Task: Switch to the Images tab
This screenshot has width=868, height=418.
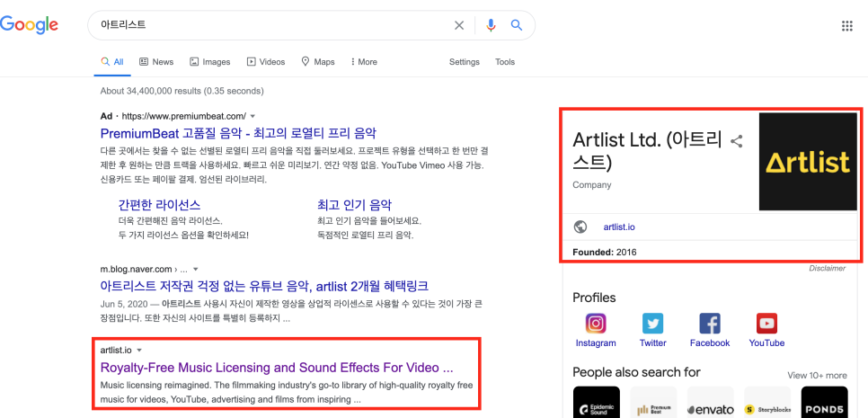Action: click(209, 62)
